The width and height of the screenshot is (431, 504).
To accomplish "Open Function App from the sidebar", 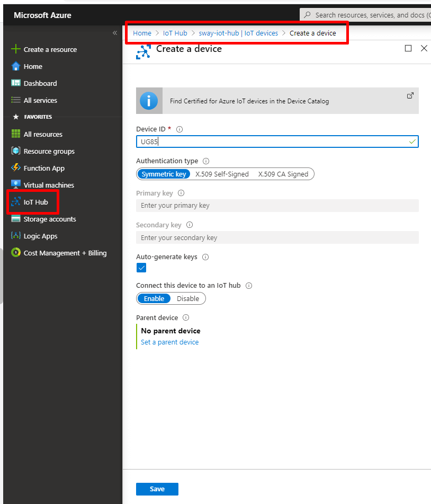I will pyautogui.click(x=44, y=168).
